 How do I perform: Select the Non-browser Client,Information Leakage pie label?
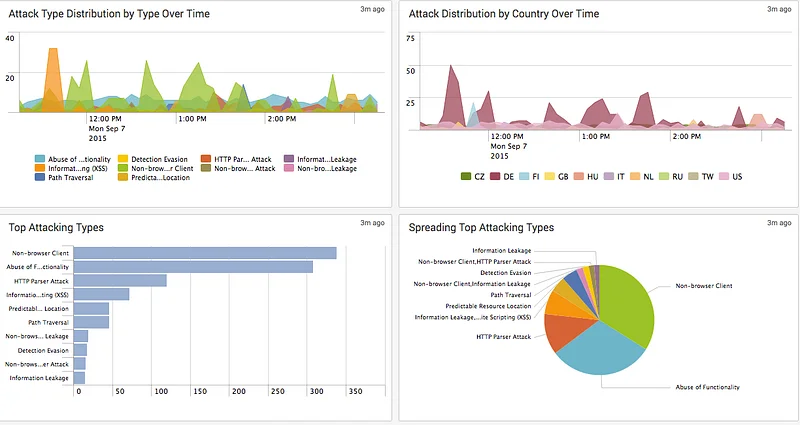[x=472, y=284]
